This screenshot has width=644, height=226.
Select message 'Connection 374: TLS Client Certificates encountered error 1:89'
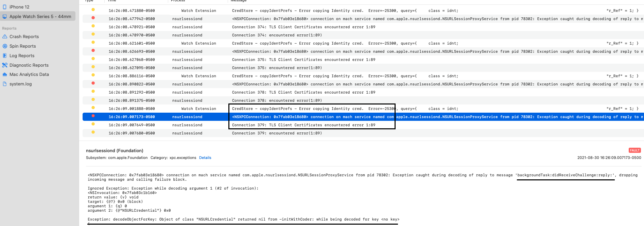point(303,27)
